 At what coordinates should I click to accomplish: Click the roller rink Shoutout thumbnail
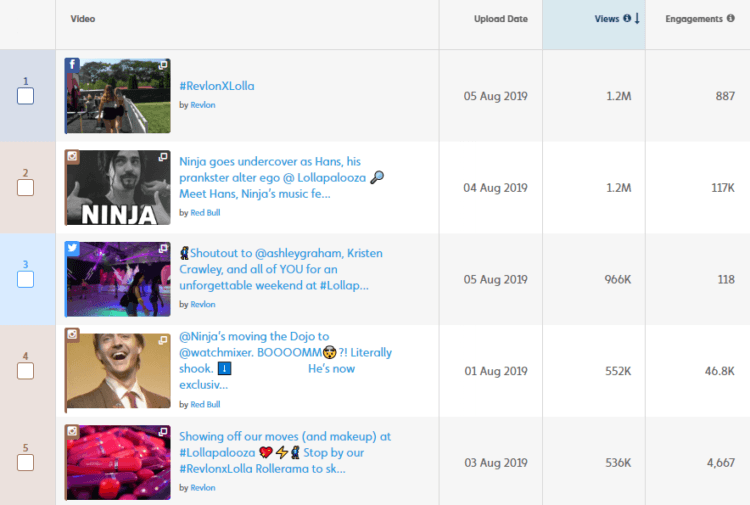(x=118, y=279)
